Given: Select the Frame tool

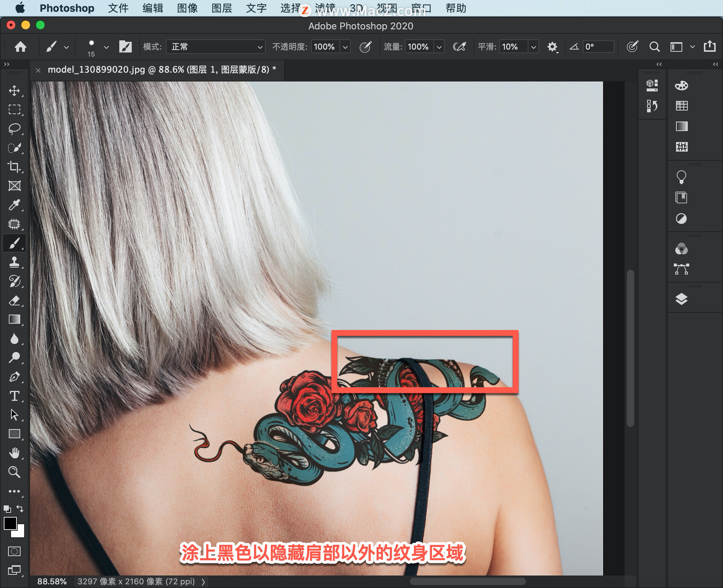Looking at the screenshot, I should [14, 186].
